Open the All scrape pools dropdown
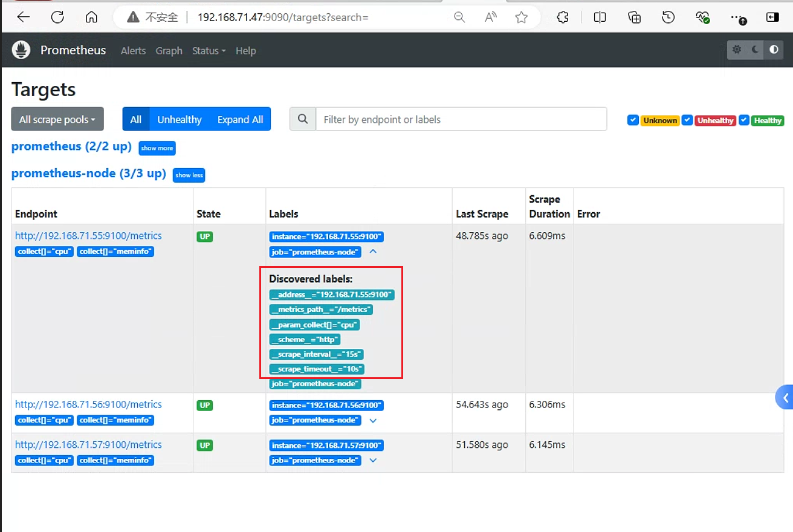Image resolution: width=793 pixels, height=532 pixels. pyautogui.click(x=57, y=119)
